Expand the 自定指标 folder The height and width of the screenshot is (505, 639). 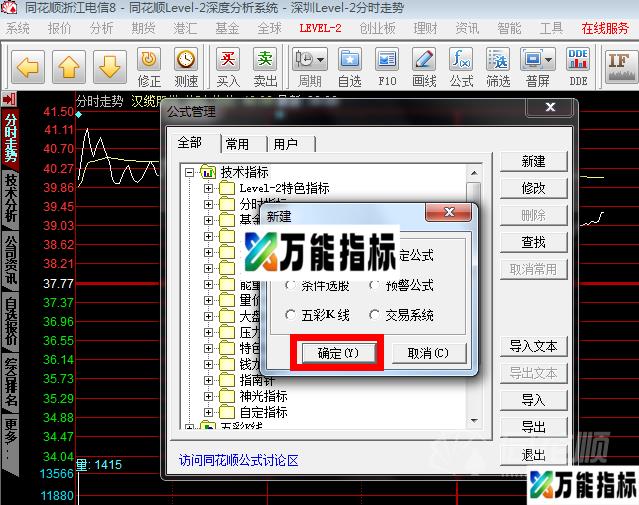[208, 412]
